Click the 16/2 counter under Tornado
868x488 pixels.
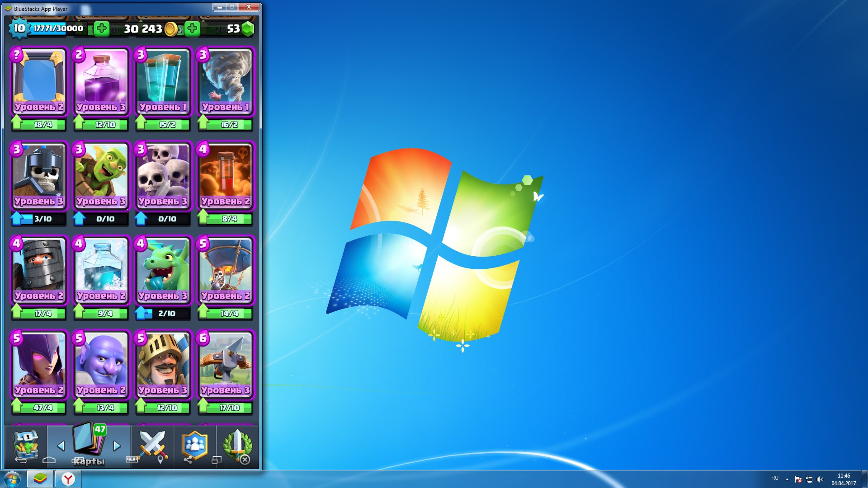point(229,124)
